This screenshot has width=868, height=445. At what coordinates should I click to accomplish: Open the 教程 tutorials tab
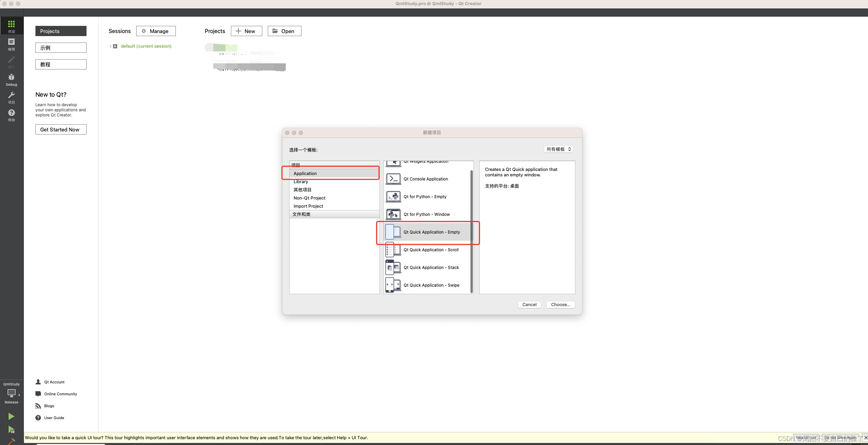[61, 64]
